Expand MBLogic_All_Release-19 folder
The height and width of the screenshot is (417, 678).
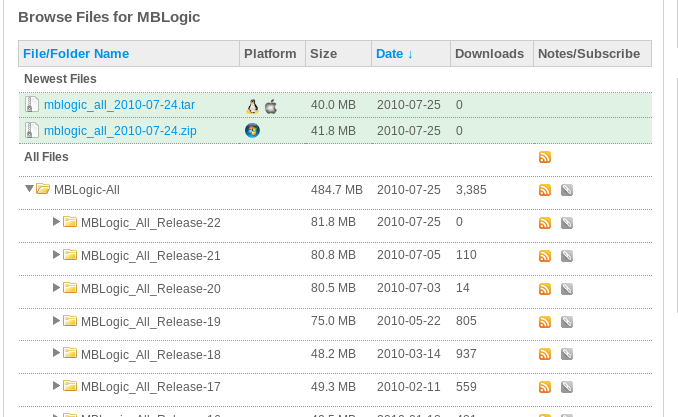56,321
